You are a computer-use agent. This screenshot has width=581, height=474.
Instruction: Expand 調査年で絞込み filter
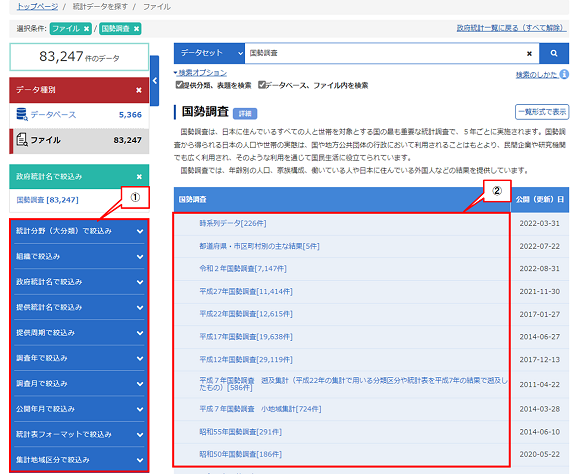coord(79,358)
